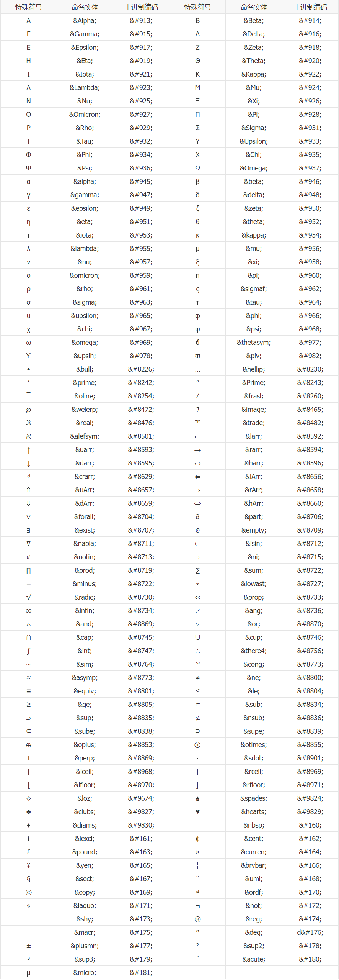The height and width of the screenshot is (980, 339).
Task: Select the &#9674; decimal code cell
Action: [x=141, y=798]
